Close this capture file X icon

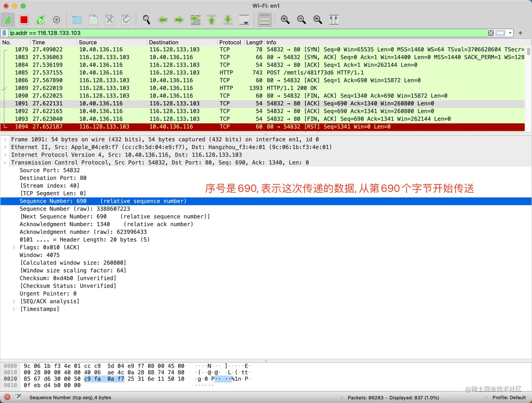click(x=110, y=20)
